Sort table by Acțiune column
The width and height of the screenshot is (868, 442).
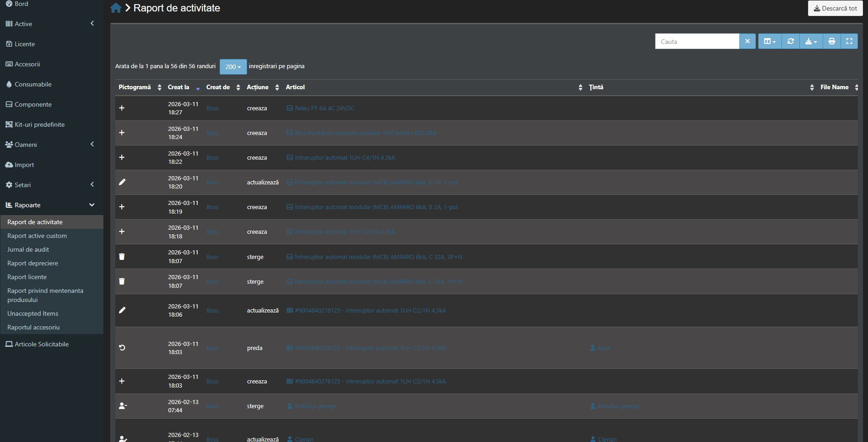[263, 87]
